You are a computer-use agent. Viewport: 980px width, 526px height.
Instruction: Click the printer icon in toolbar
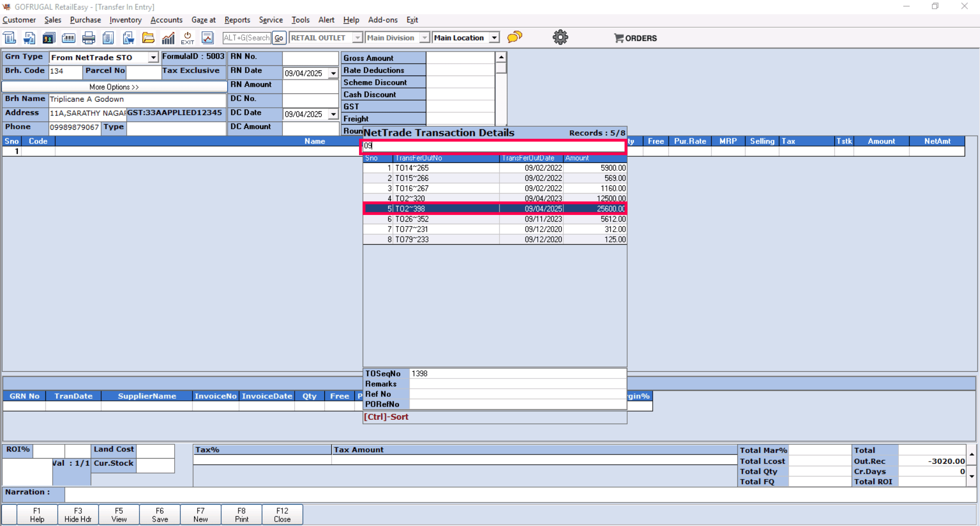pyautogui.click(x=88, y=38)
